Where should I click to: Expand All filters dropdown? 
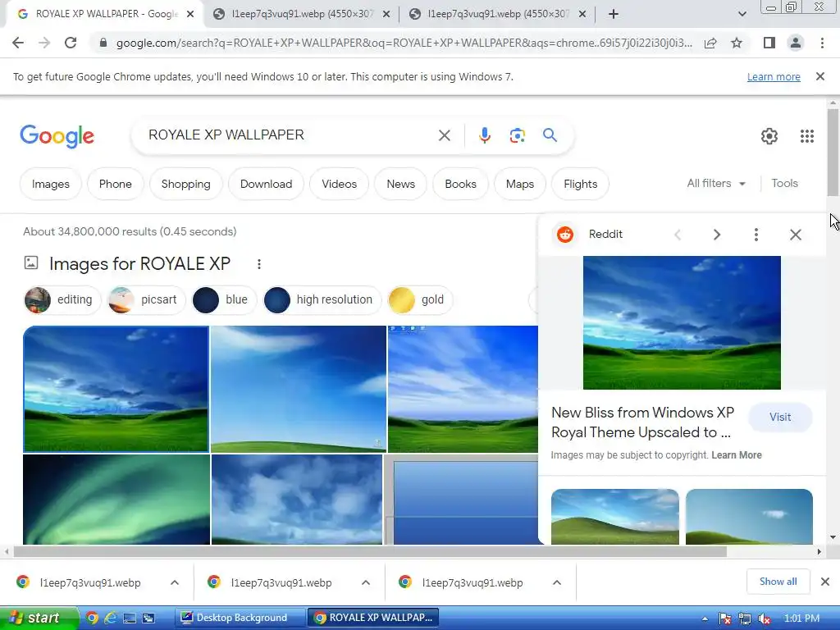[716, 183]
